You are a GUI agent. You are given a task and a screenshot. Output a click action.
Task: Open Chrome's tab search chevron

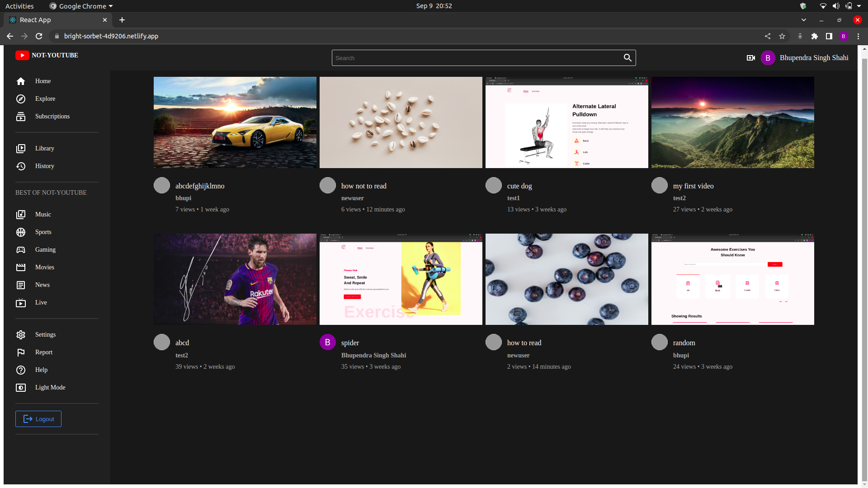804,20
